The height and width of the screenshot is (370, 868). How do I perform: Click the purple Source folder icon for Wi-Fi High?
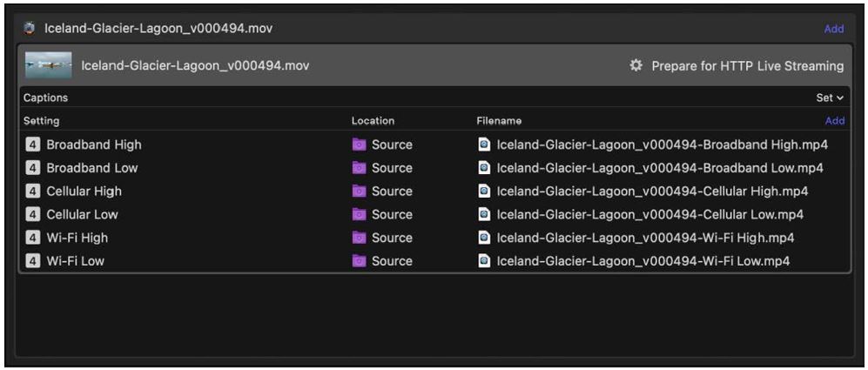[x=359, y=238]
